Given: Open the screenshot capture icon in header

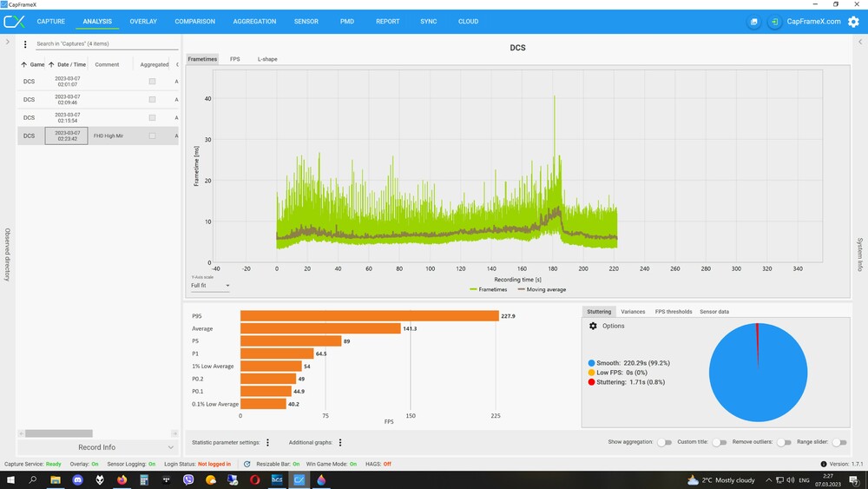Looking at the screenshot, I should tap(753, 22).
